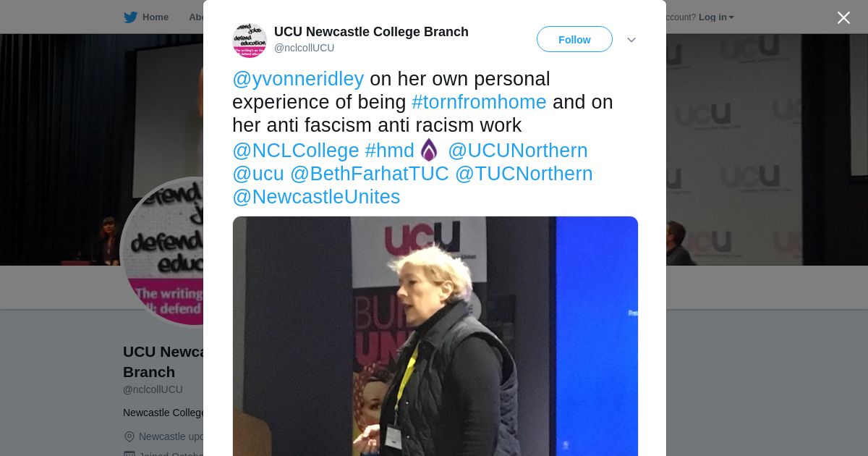Open the #tornfromhome hashtag

click(x=479, y=102)
